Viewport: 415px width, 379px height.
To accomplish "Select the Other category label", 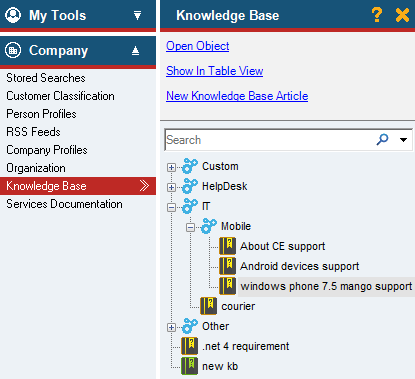I will pyautogui.click(x=216, y=326).
